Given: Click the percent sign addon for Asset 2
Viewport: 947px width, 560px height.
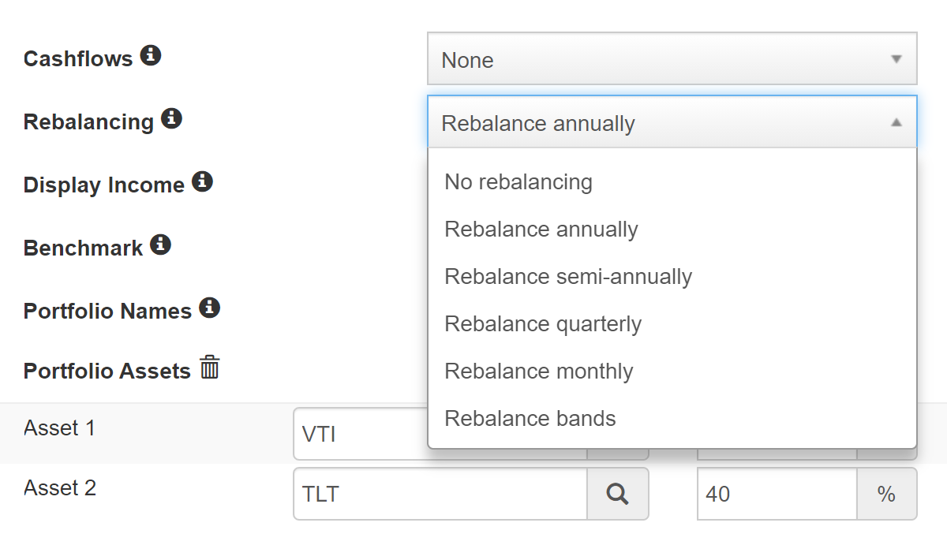Looking at the screenshot, I should [886, 494].
